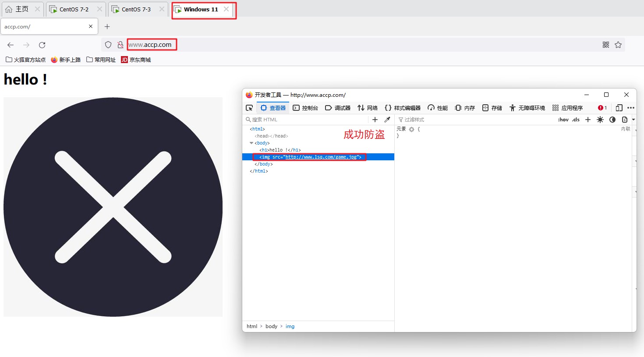The width and height of the screenshot is (644, 357).
Task: Close the CentOS 7-3 tab
Action: [162, 9]
